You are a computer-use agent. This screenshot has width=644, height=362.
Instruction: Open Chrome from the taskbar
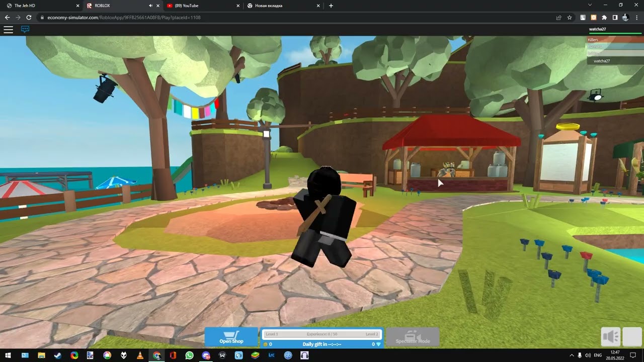click(156, 355)
